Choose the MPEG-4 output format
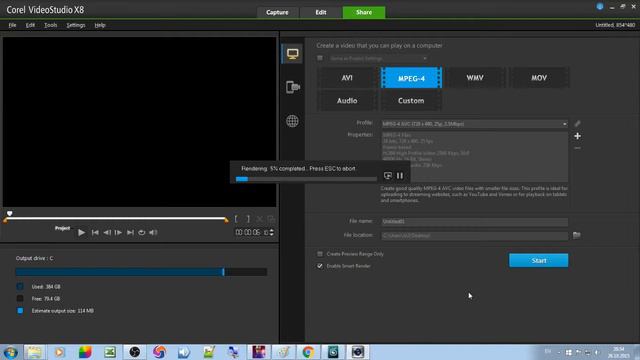 coord(411,78)
